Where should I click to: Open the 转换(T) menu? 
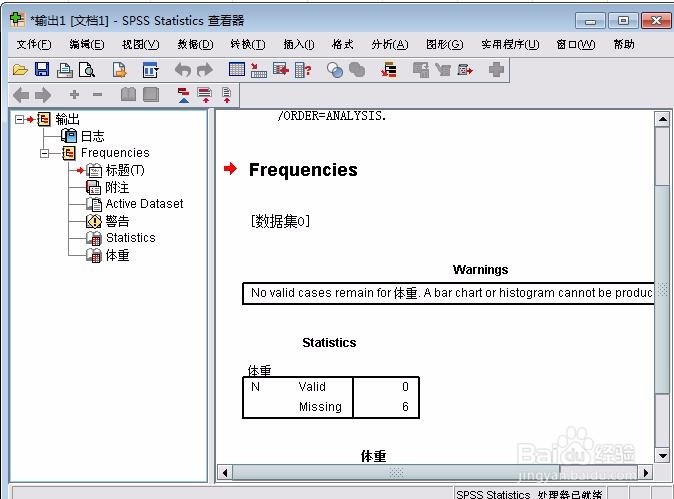point(248,44)
